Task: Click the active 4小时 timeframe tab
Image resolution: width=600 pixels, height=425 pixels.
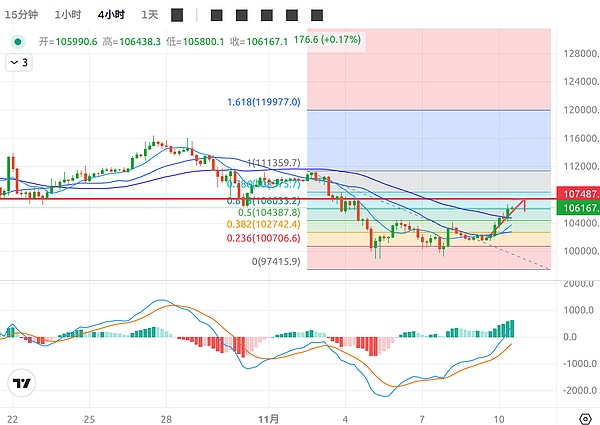Action: click(x=111, y=14)
